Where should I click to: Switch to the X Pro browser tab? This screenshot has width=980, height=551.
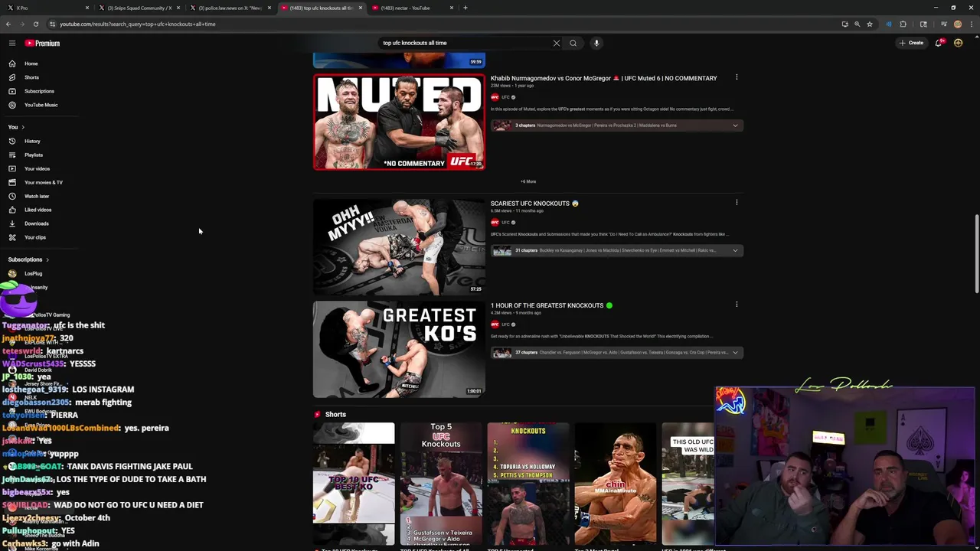click(47, 8)
